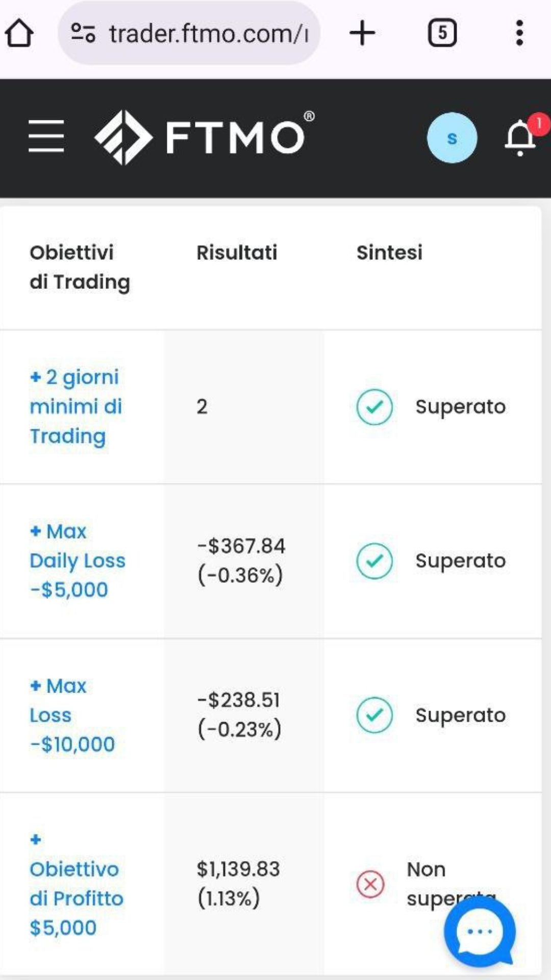This screenshot has width=551, height=980.
Task: View site info icon in address bar
Action: (x=83, y=33)
